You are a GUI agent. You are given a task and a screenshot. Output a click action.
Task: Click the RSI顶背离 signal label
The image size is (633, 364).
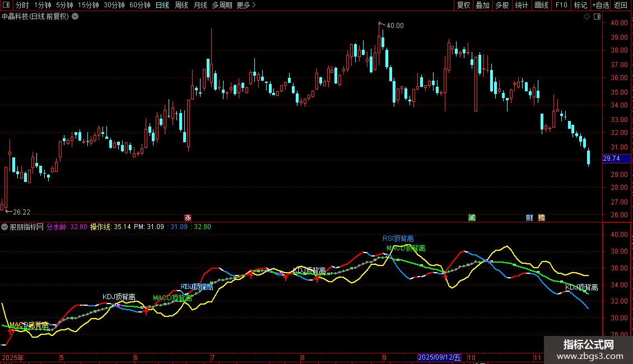[398, 239]
